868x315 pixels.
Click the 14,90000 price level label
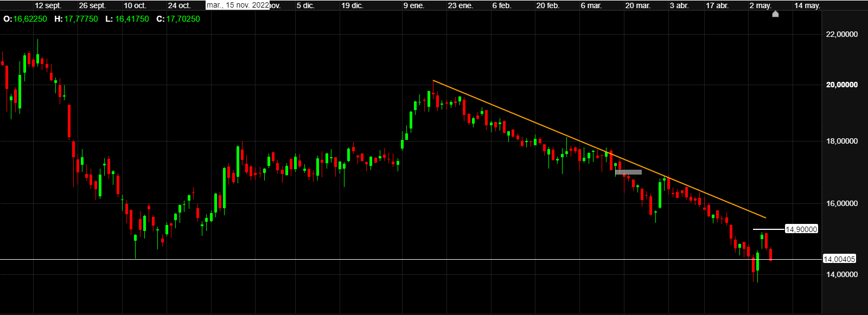(801, 229)
